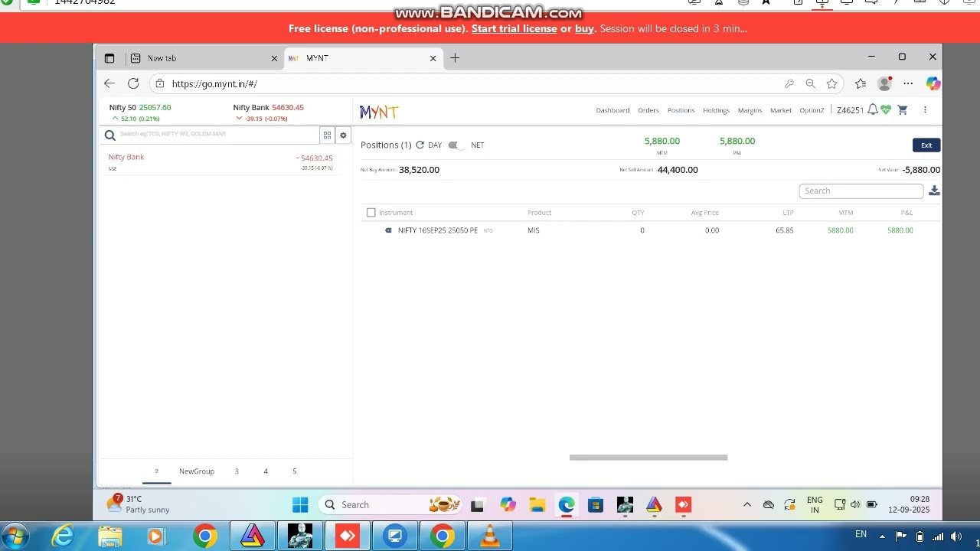
Task: Click the buy link in Bandicam banner
Action: click(584, 29)
